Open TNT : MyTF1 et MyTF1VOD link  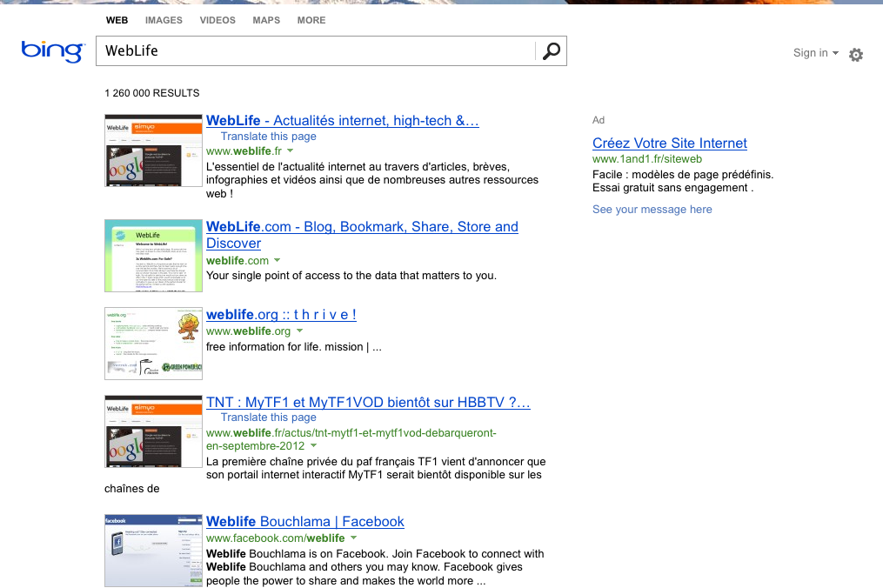[368, 403]
